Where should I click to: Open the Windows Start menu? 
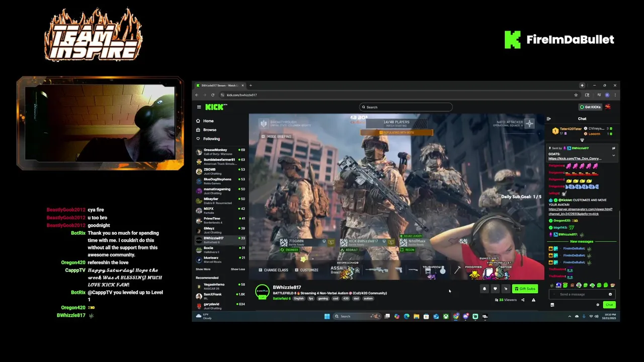[327, 317]
